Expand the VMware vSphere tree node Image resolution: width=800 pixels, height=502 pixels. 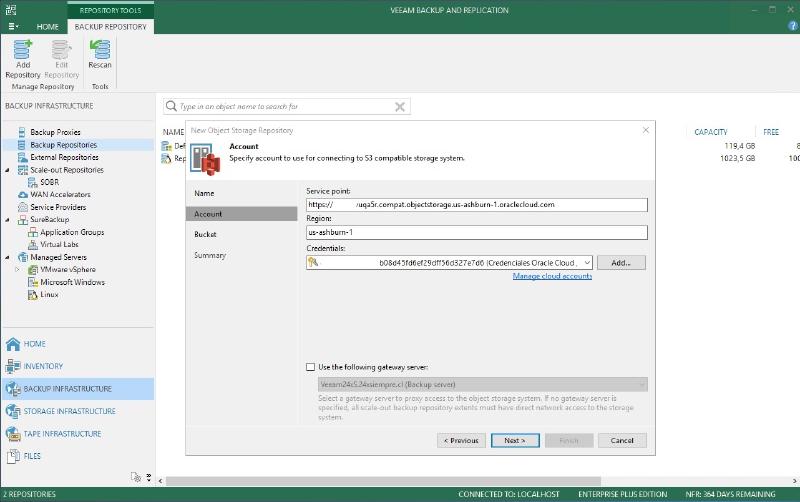tap(17, 269)
